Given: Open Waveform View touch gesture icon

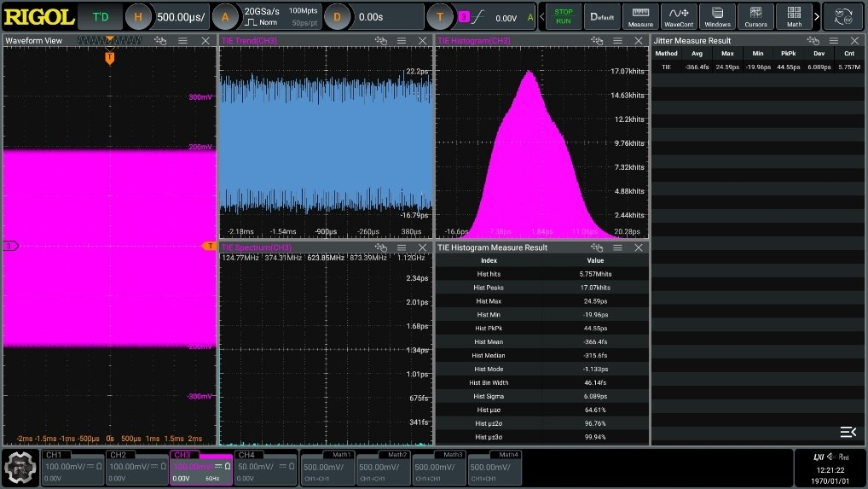Looking at the screenshot, I should click(x=160, y=40).
